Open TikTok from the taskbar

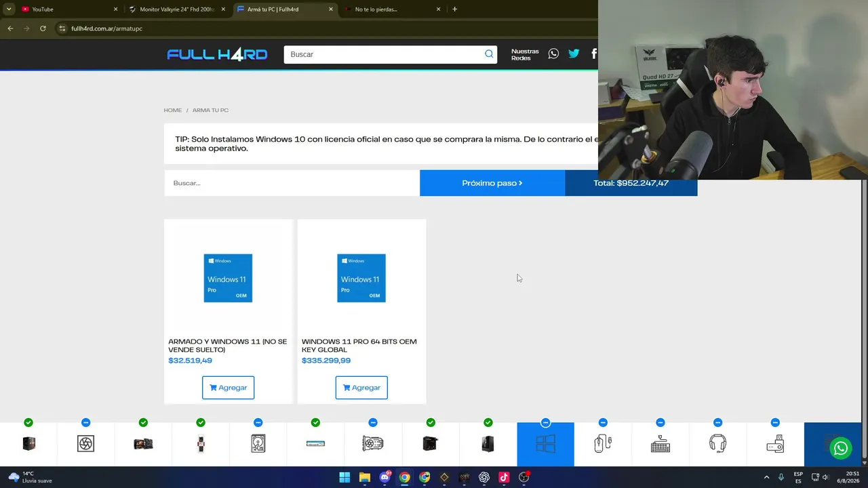click(504, 477)
